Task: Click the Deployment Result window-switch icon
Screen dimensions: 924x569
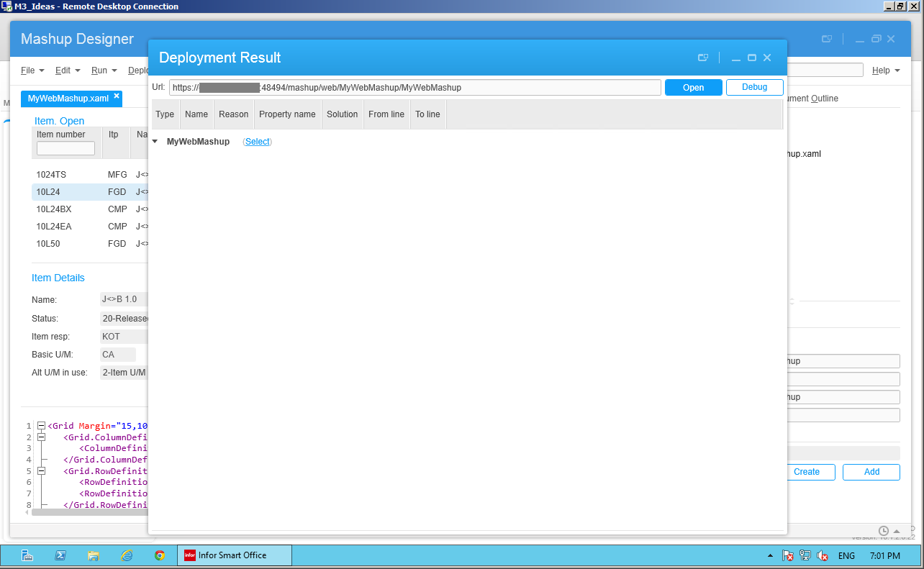Action: pos(703,58)
